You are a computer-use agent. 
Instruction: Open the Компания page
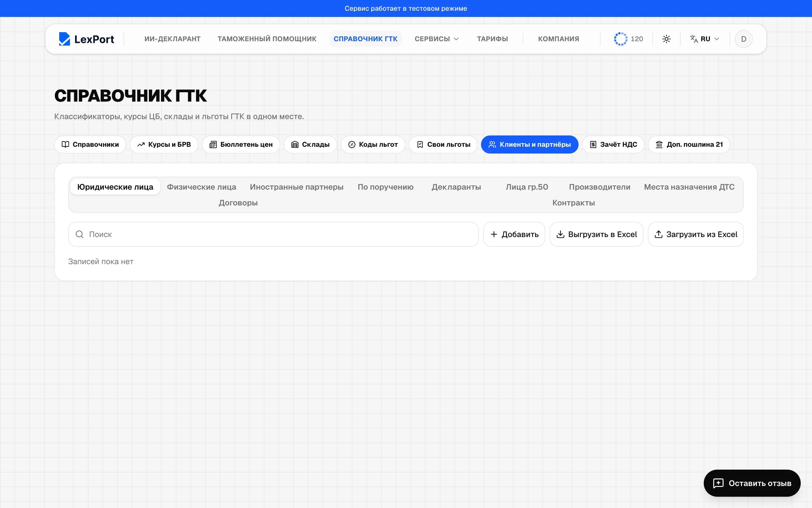(558, 39)
